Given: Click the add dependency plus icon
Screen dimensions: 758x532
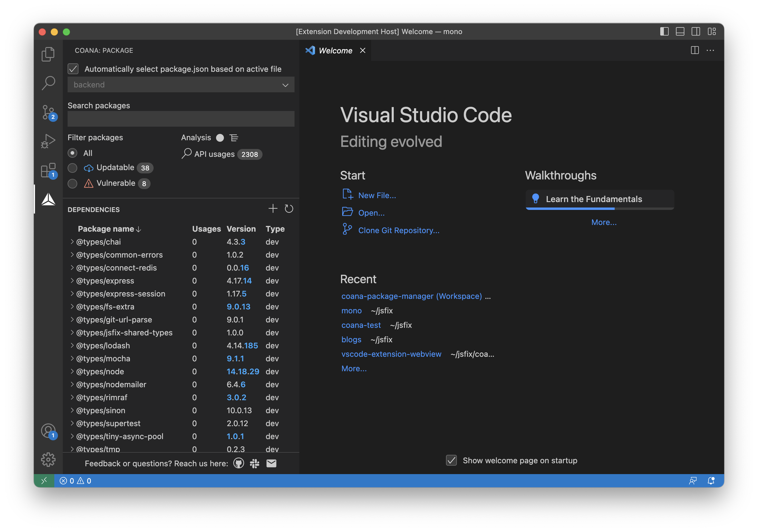Looking at the screenshot, I should pos(273,209).
